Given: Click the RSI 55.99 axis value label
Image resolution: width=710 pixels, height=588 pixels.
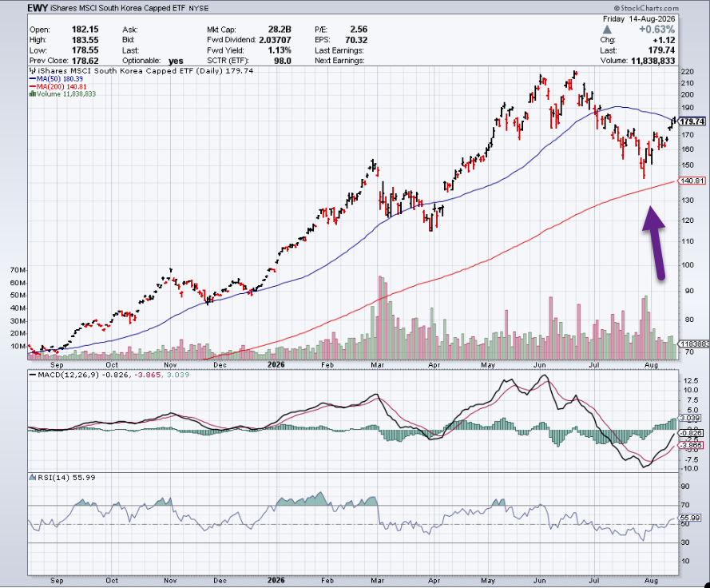Looking at the screenshot, I should pyautogui.click(x=690, y=518).
